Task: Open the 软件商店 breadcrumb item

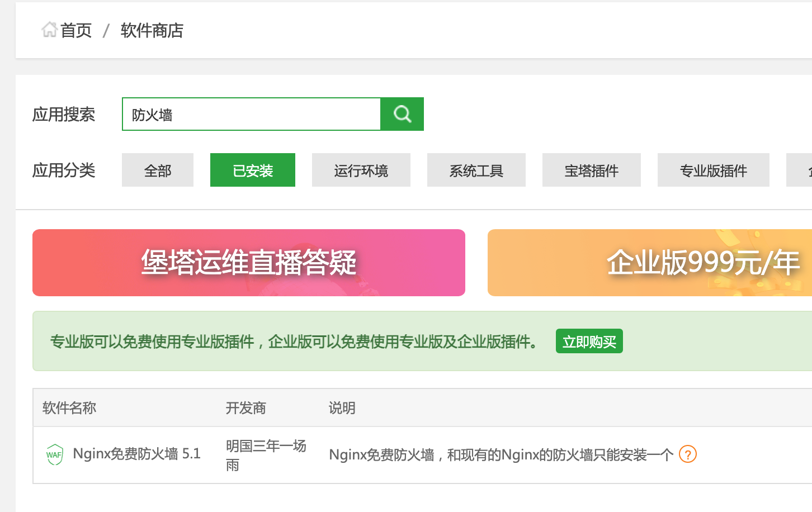Action: pyautogui.click(x=152, y=31)
